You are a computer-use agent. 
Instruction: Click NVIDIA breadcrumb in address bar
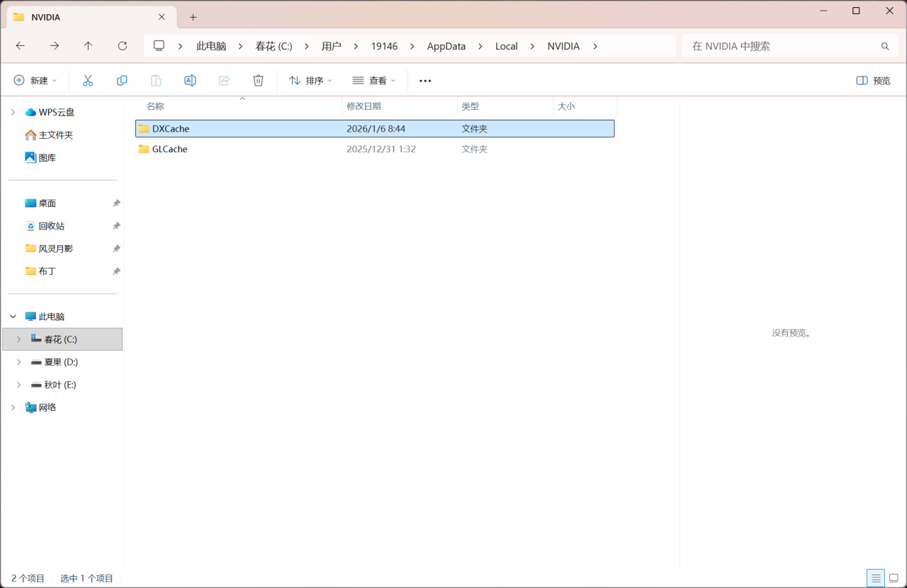563,46
